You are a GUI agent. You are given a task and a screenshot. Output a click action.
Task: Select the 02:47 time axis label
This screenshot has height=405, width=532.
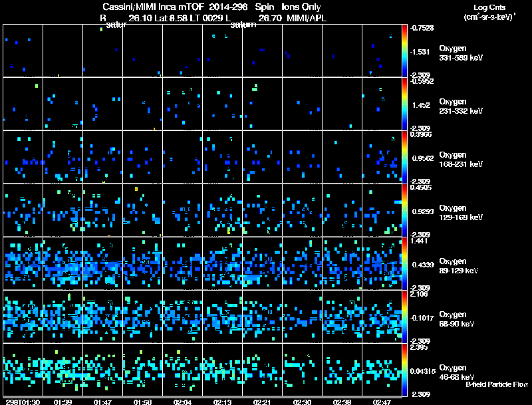[381, 402]
